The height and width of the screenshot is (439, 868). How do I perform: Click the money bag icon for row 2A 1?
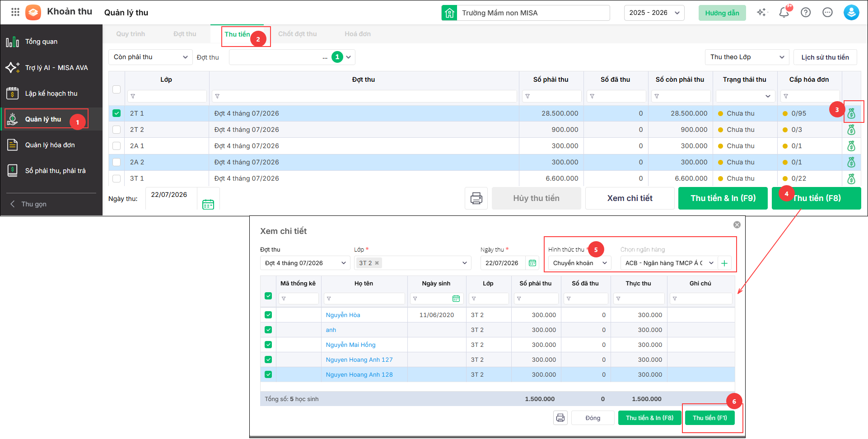(x=851, y=146)
